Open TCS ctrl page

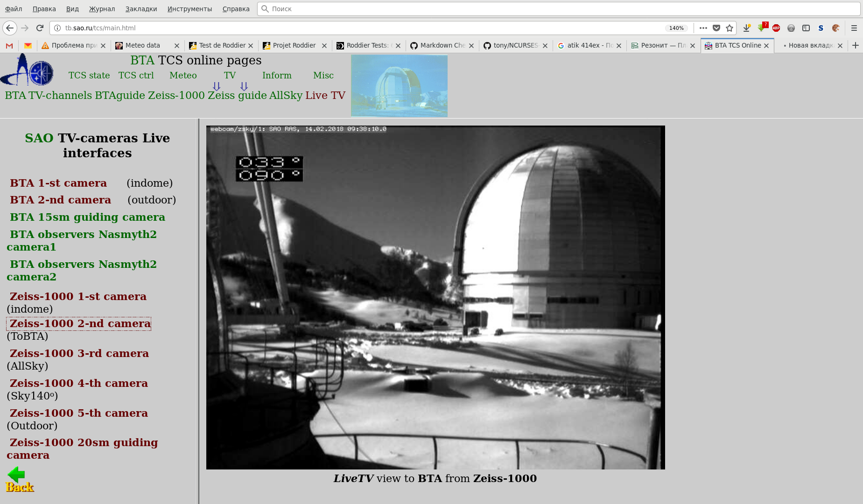(136, 75)
